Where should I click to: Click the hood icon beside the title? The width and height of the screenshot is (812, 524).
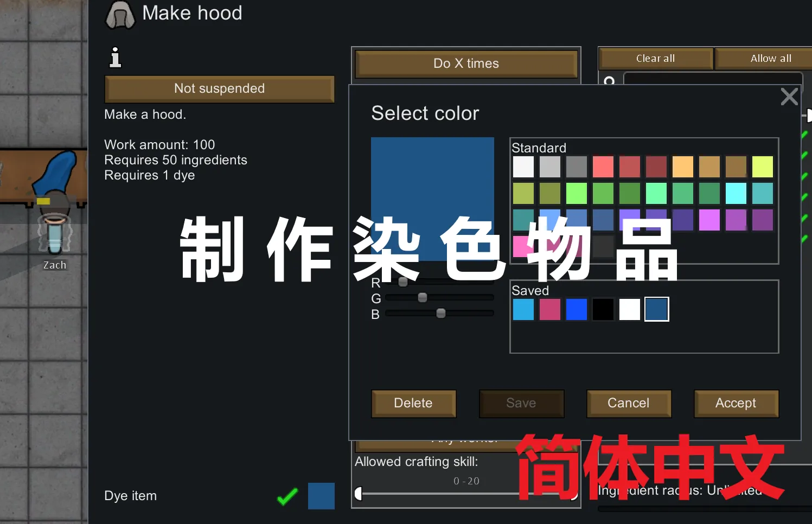(120, 15)
